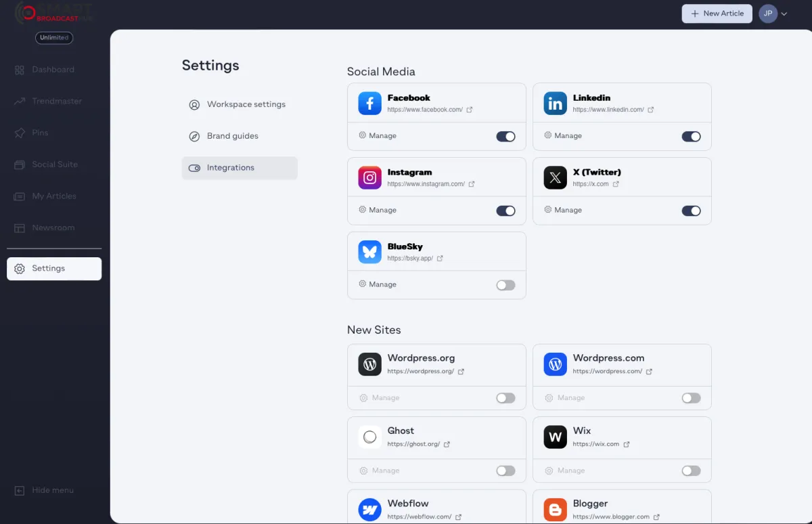Open LinkedIn external link icon
Screen dimensions: 812x524
(651, 110)
